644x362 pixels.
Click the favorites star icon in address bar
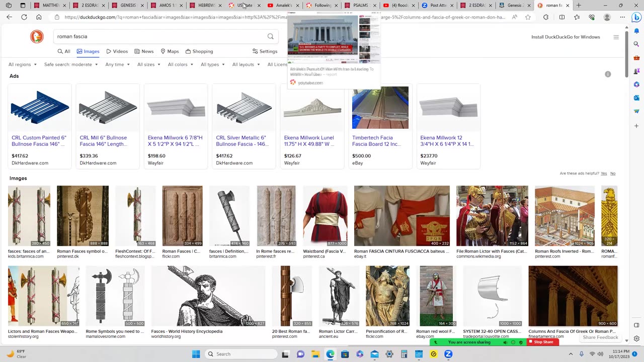pyautogui.click(x=528, y=17)
